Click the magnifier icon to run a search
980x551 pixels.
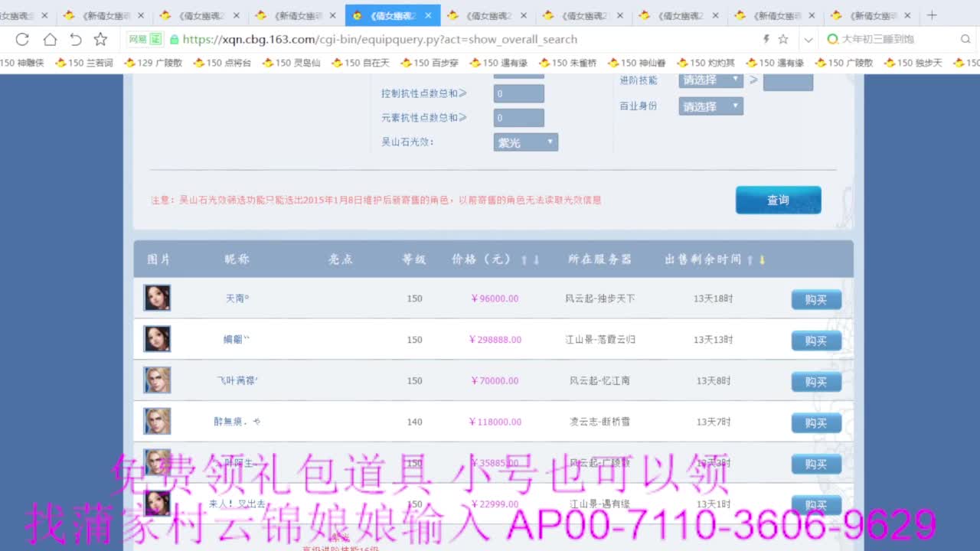(x=965, y=39)
